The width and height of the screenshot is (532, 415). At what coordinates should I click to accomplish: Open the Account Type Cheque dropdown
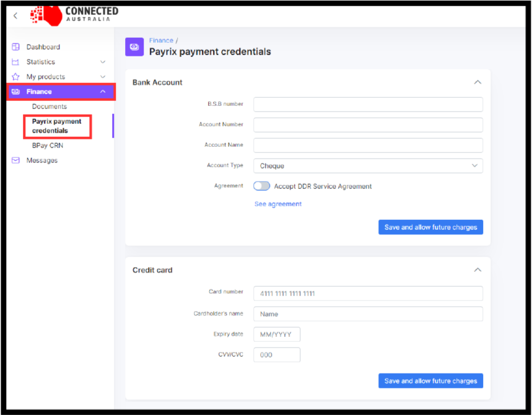click(368, 166)
